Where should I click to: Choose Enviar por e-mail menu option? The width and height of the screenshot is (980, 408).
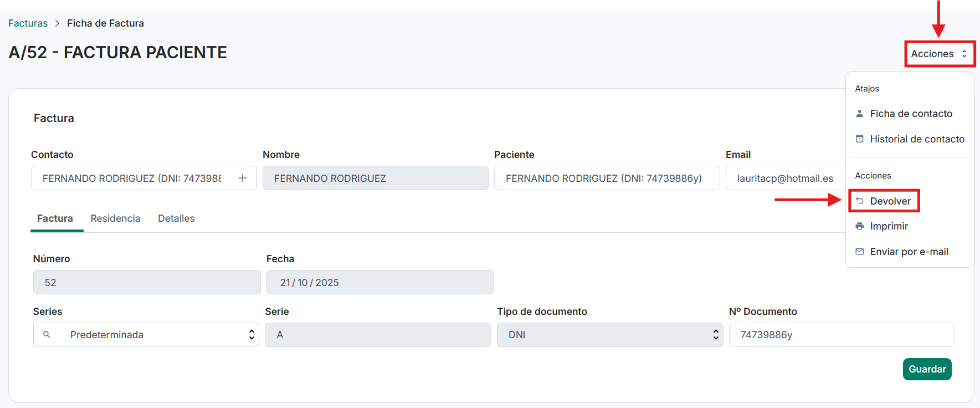[909, 252]
